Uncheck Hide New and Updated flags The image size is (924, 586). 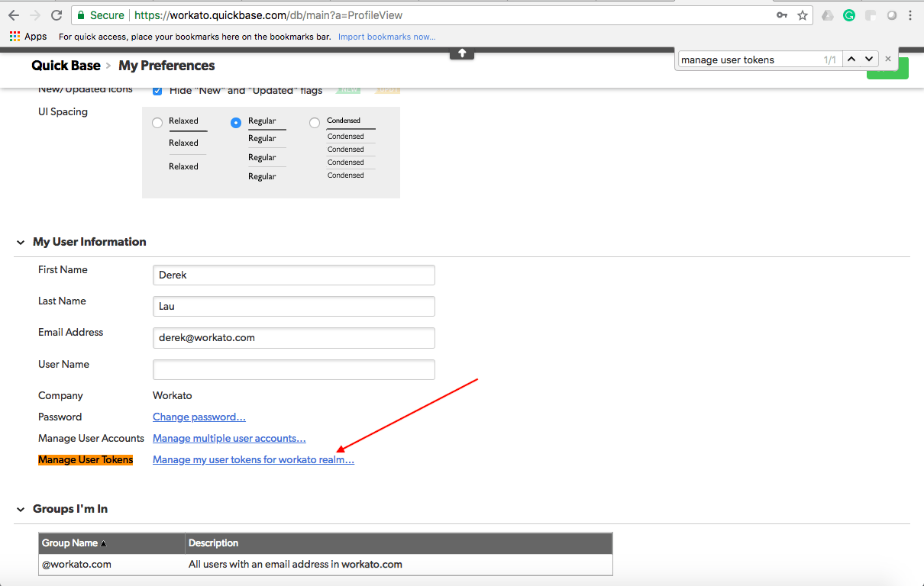coord(157,91)
